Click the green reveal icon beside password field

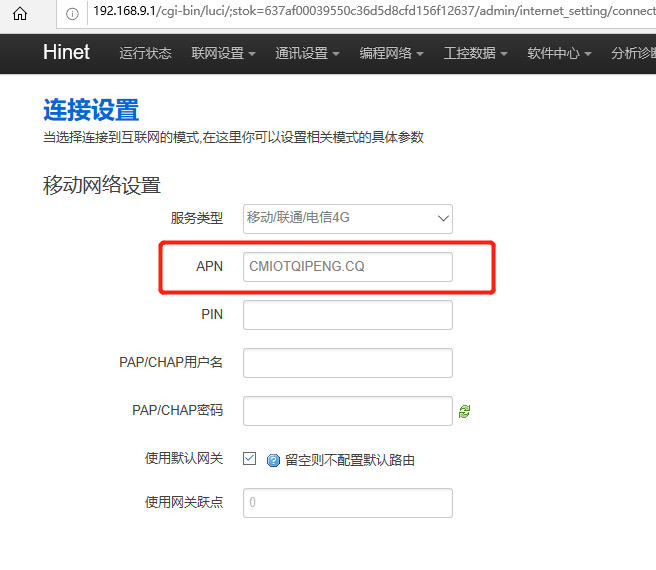pyautogui.click(x=464, y=411)
